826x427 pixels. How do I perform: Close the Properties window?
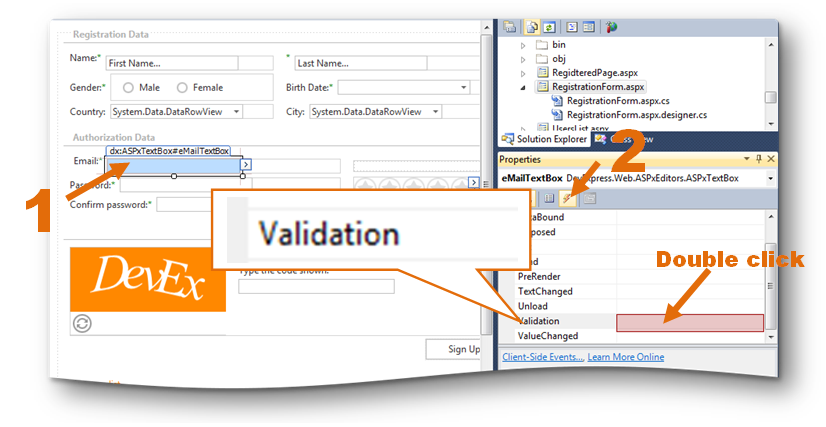pyautogui.click(x=771, y=159)
